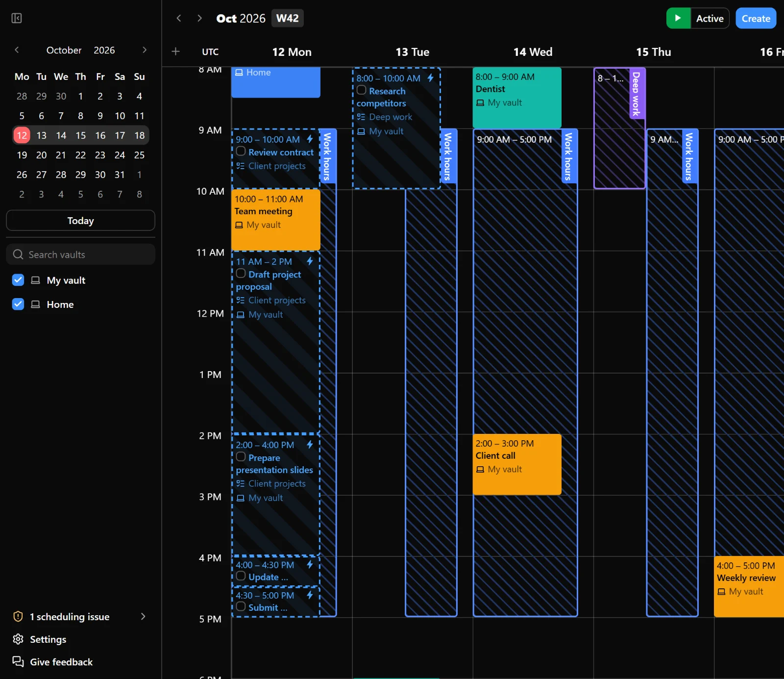784x679 pixels.
Task: Open the Settings link
Action: coord(48,639)
